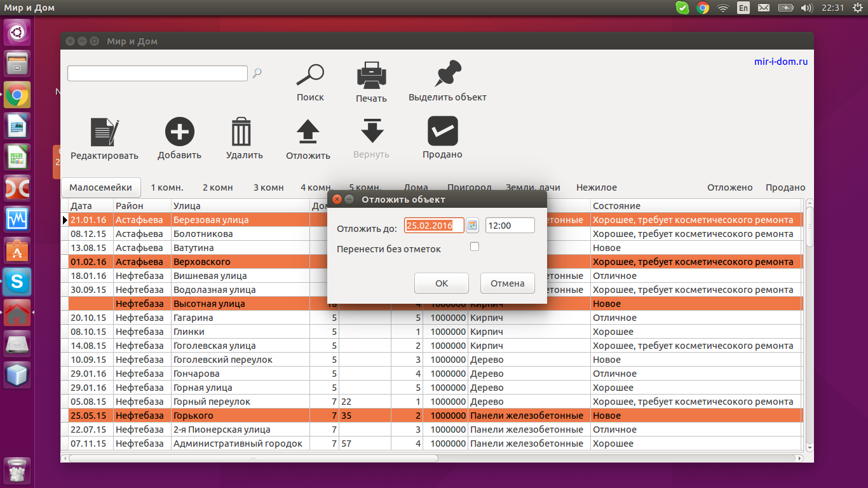Click the 12:00 time field
Screen dimensions: 868x488
click(x=510, y=225)
